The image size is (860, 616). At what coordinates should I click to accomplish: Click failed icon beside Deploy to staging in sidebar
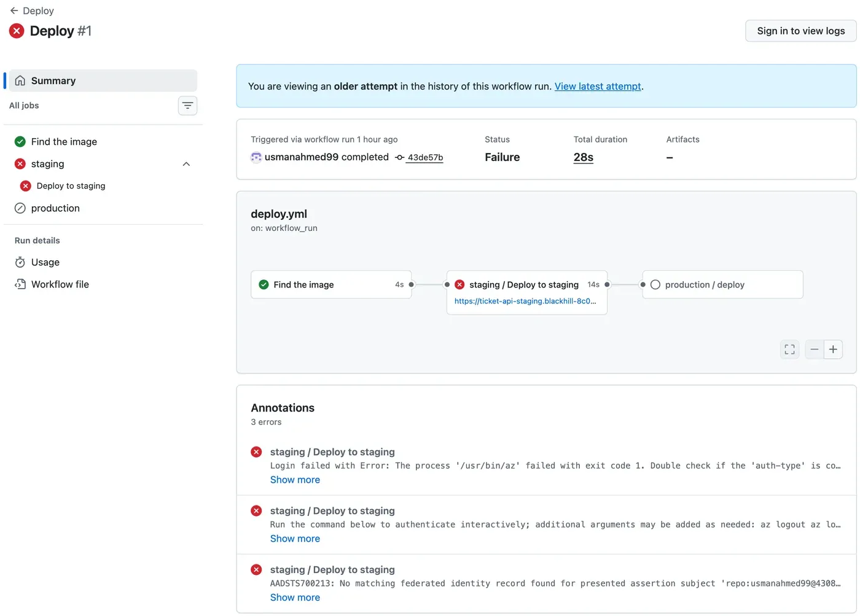(26, 186)
